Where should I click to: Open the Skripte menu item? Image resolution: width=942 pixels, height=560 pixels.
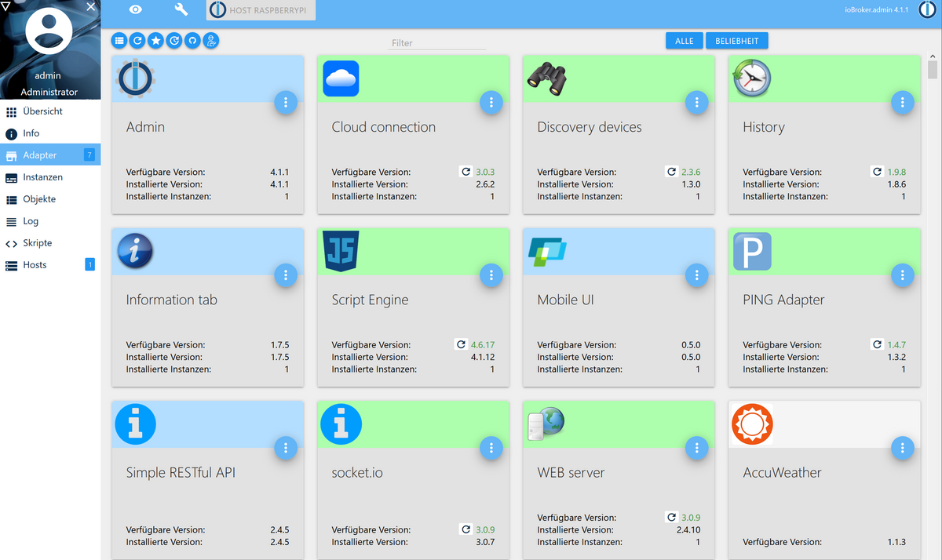(50, 243)
